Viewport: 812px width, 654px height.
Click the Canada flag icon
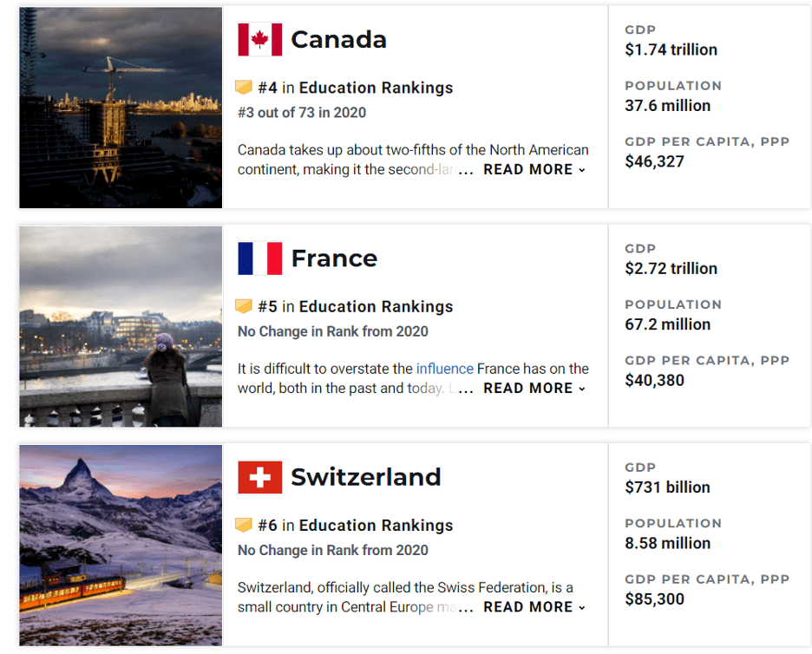[x=260, y=39]
